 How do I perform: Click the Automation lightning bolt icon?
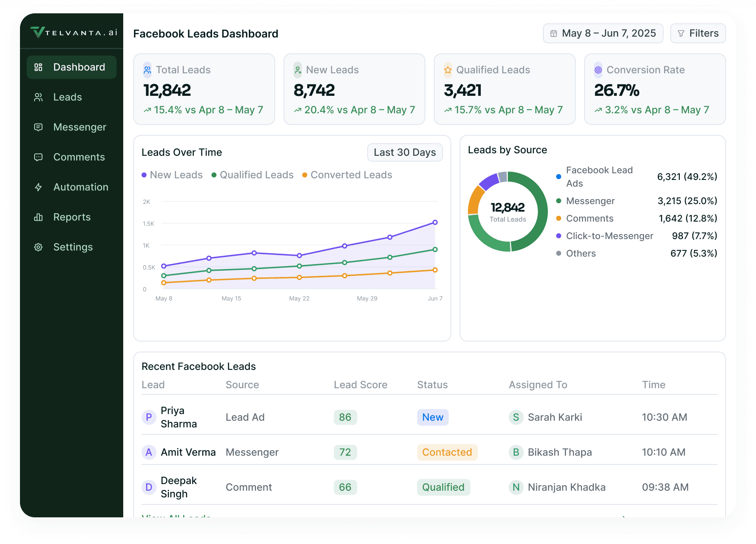click(38, 187)
